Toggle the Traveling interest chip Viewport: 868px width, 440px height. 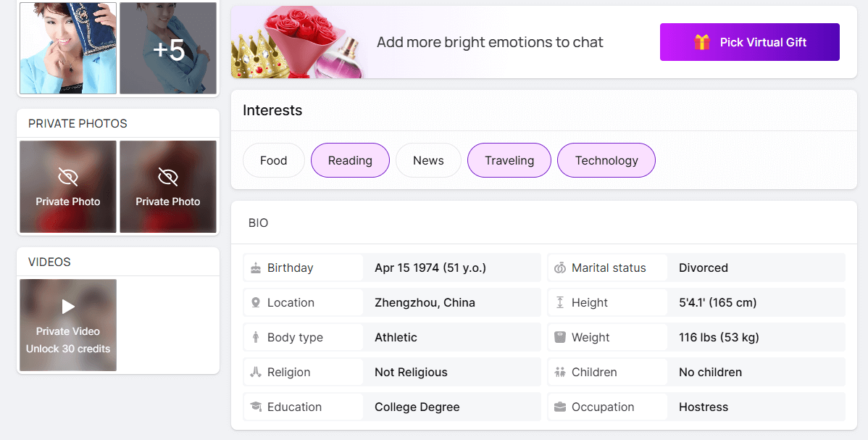509,160
